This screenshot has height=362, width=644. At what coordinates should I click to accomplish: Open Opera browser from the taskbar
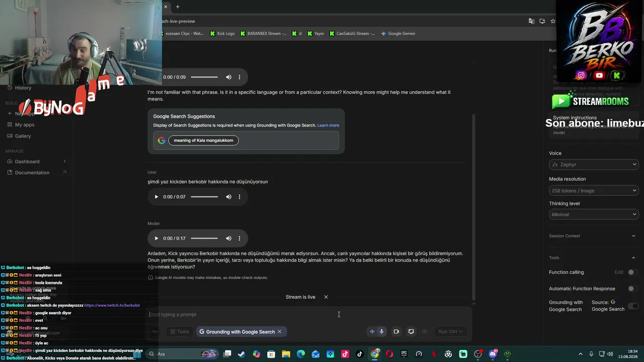(x=389, y=354)
